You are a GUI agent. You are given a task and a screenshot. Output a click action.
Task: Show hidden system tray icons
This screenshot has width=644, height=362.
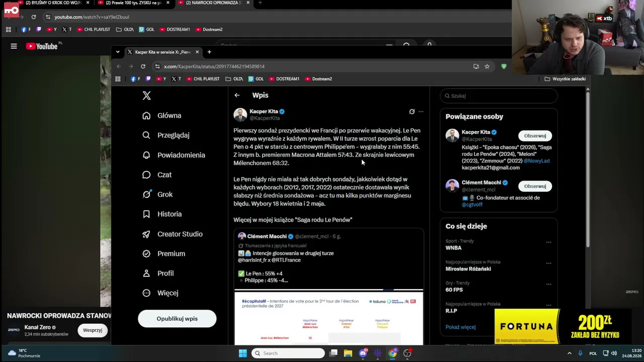[x=570, y=353]
